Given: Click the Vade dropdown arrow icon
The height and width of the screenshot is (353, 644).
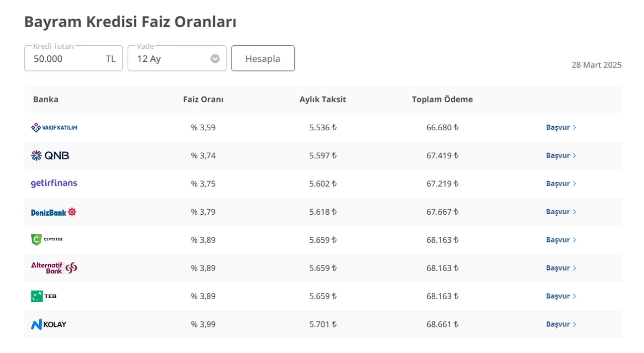Looking at the screenshot, I should pyautogui.click(x=215, y=59).
